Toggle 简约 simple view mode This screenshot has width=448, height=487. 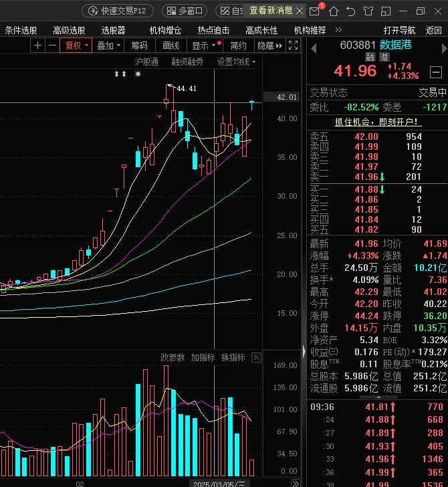[238, 45]
